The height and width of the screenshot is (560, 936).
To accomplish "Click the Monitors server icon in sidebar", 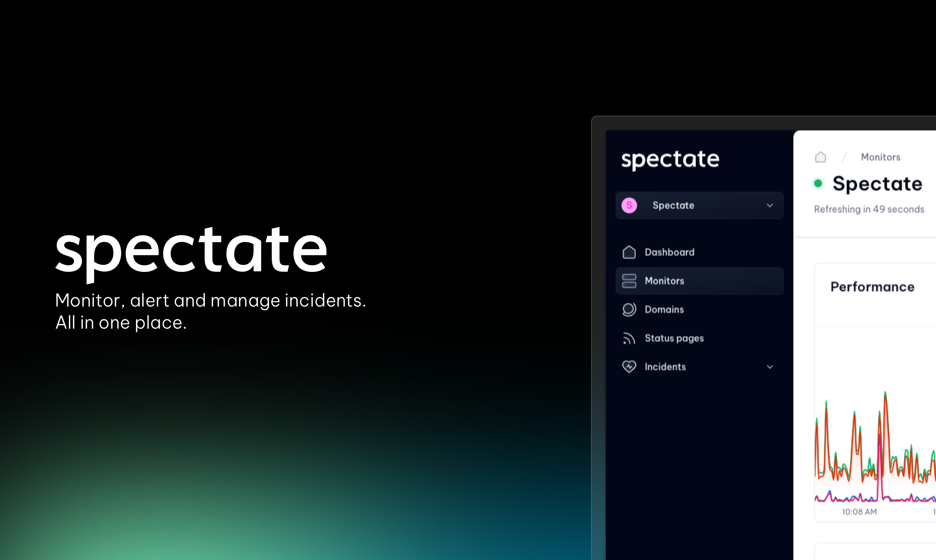I will [x=629, y=281].
